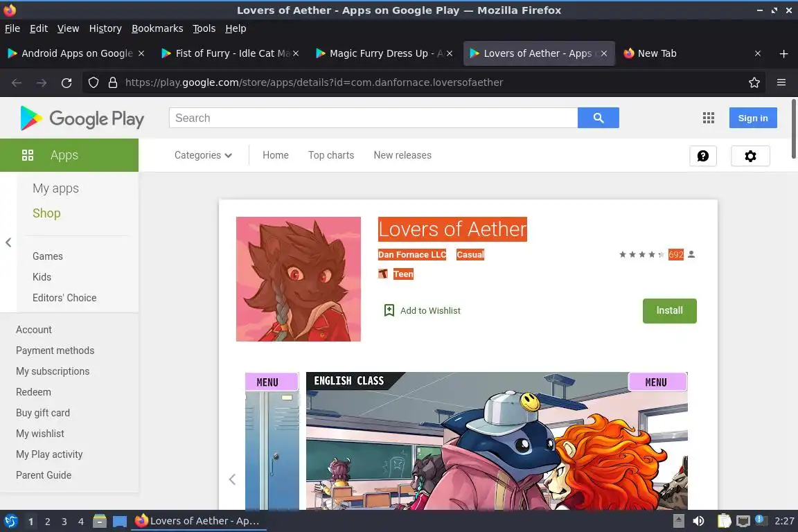The height and width of the screenshot is (532, 798).
Task: Open the Dan Fornace LLC developer link
Action: click(411, 254)
